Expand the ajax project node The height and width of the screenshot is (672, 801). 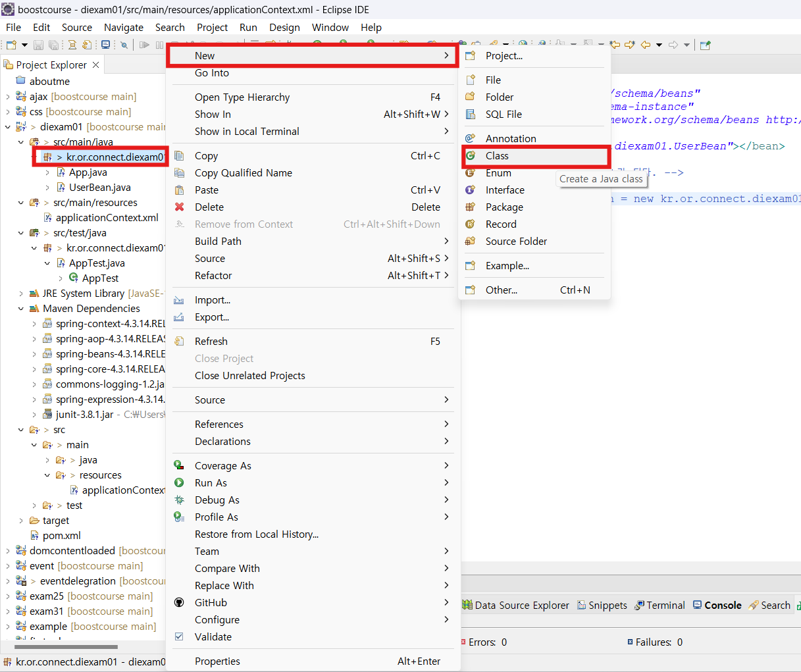[x=7, y=97]
